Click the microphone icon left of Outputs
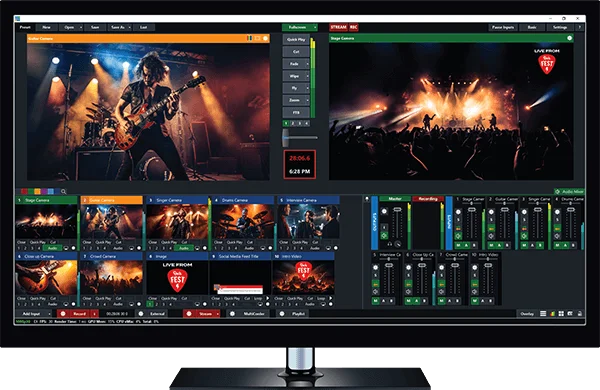The height and width of the screenshot is (390, 600). coord(367,199)
